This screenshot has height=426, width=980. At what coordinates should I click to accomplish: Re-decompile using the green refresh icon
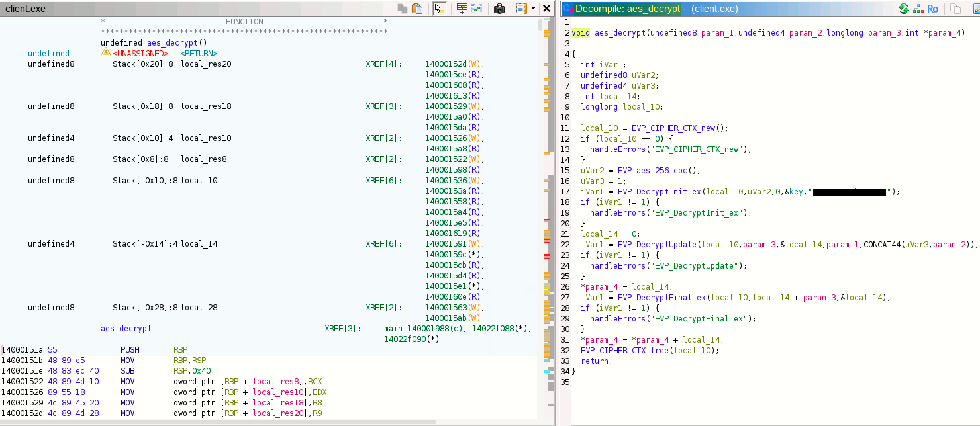pyautogui.click(x=903, y=9)
